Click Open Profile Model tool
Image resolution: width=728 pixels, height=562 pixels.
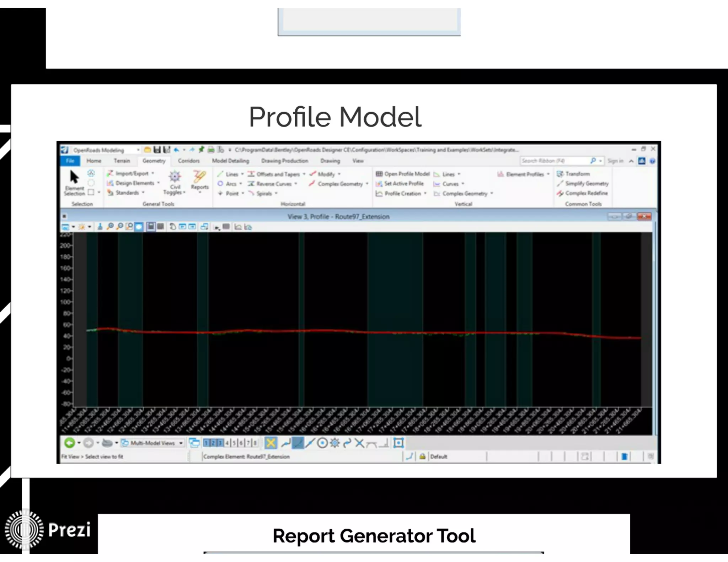403,174
